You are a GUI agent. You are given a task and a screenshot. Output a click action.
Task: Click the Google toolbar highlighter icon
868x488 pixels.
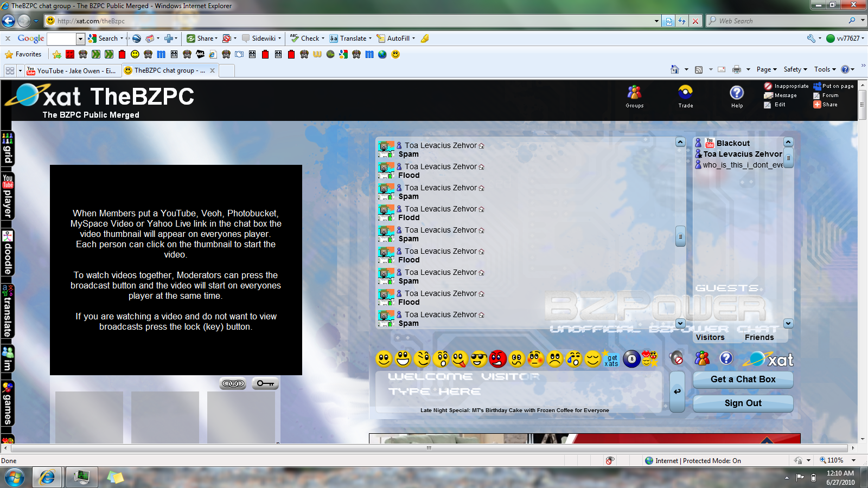tap(425, 38)
